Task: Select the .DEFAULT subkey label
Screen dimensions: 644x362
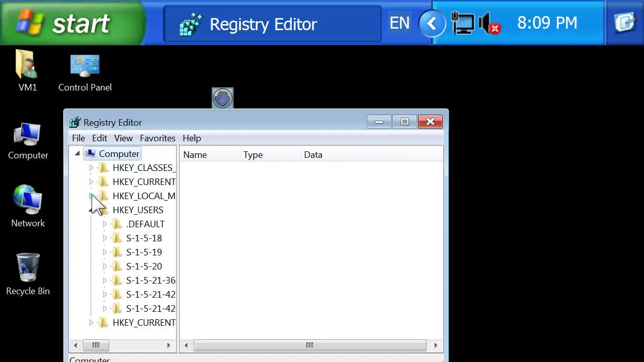Action: (145, 224)
